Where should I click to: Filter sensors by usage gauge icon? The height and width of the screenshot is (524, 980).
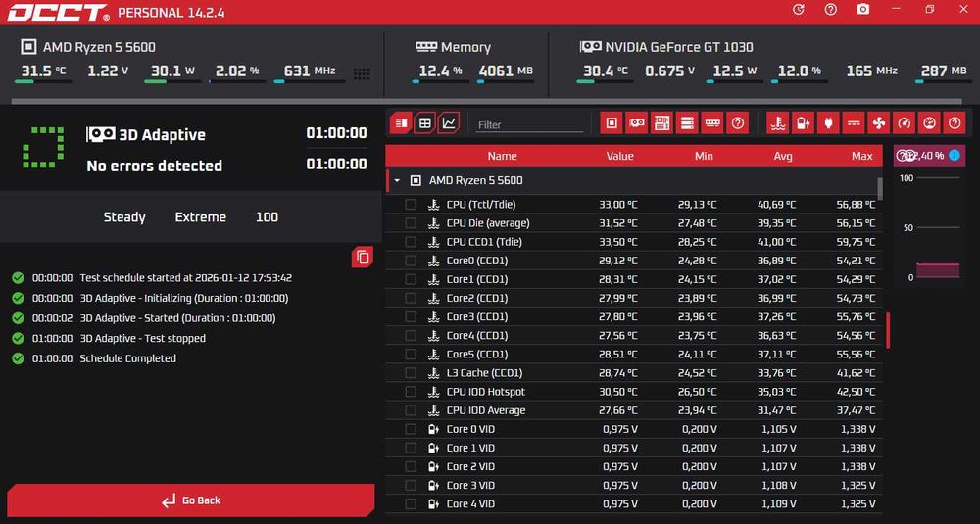click(x=929, y=123)
